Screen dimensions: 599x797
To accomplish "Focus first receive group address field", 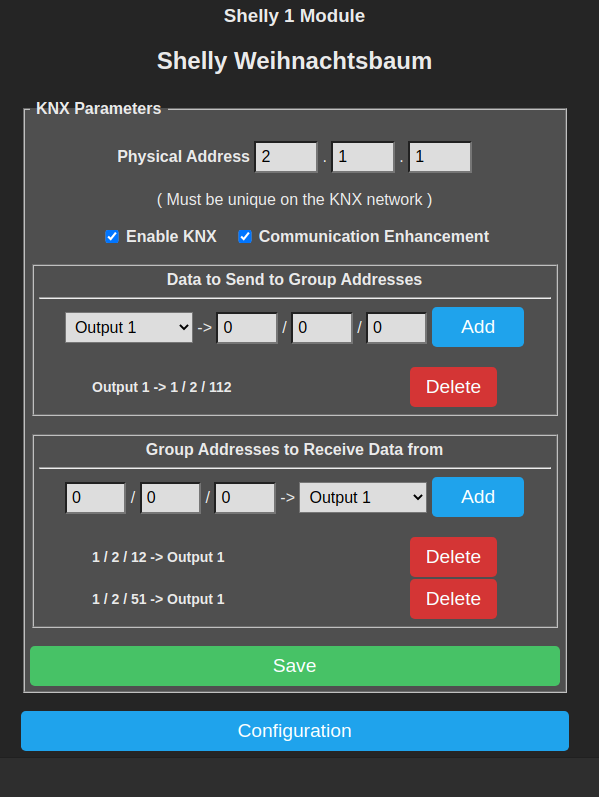I will click(x=96, y=498).
